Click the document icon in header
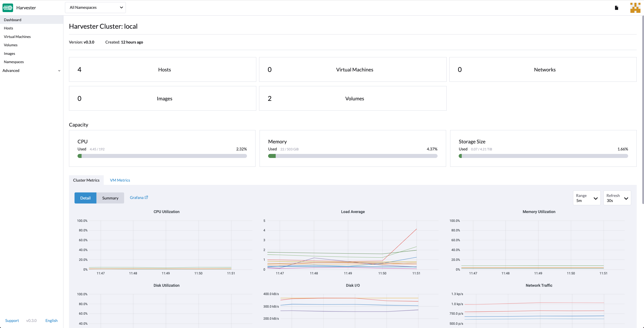 (x=616, y=8)
